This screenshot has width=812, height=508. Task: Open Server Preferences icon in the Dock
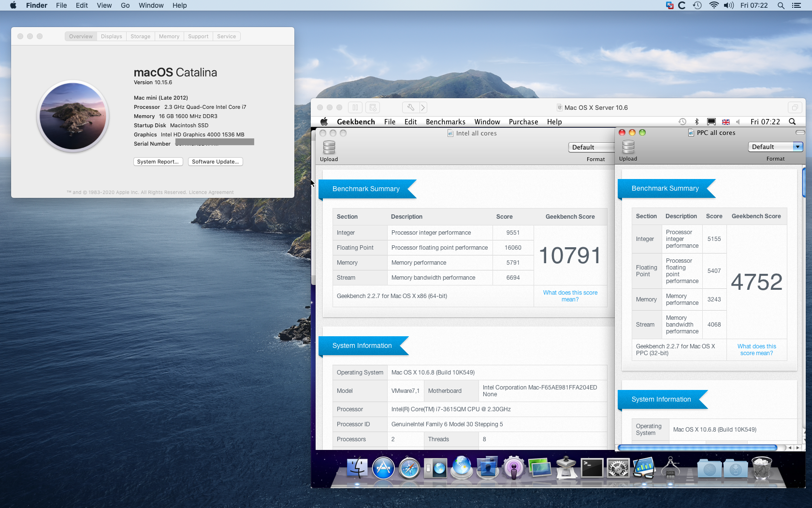click(x=435, y=468)
